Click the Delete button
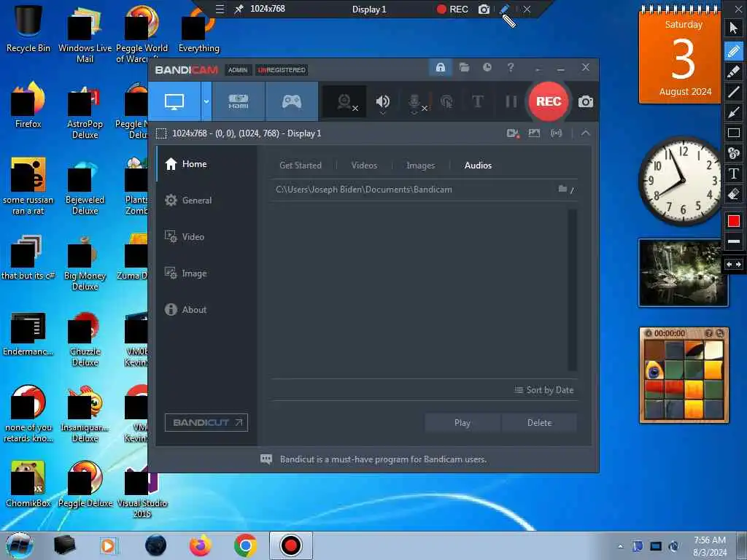 (539, 422)
